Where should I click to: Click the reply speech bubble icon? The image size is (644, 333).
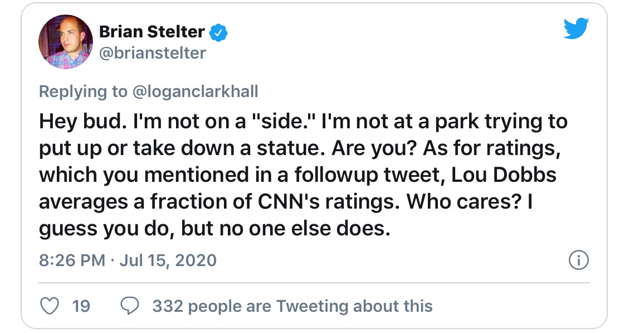pyautogui.click(x=129, y=306)
